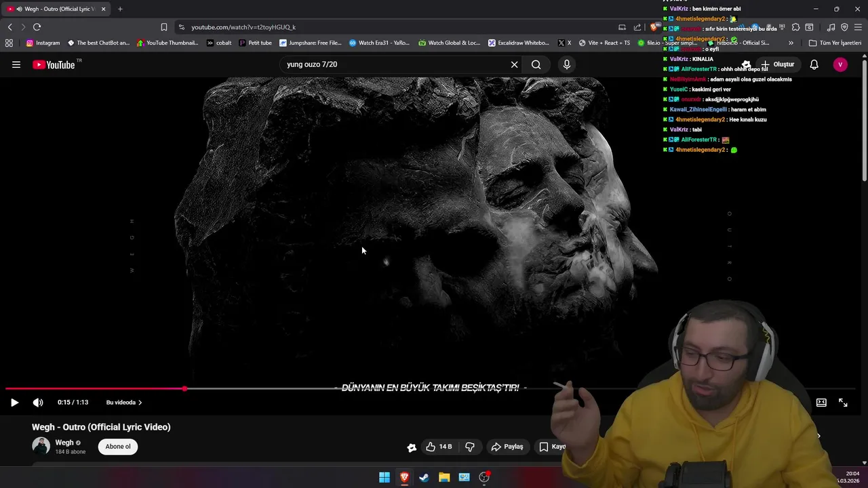This screenshot has width=868, height=488.
Task: Enter fullscreen video mode
Action: click(x=843, y=403)
